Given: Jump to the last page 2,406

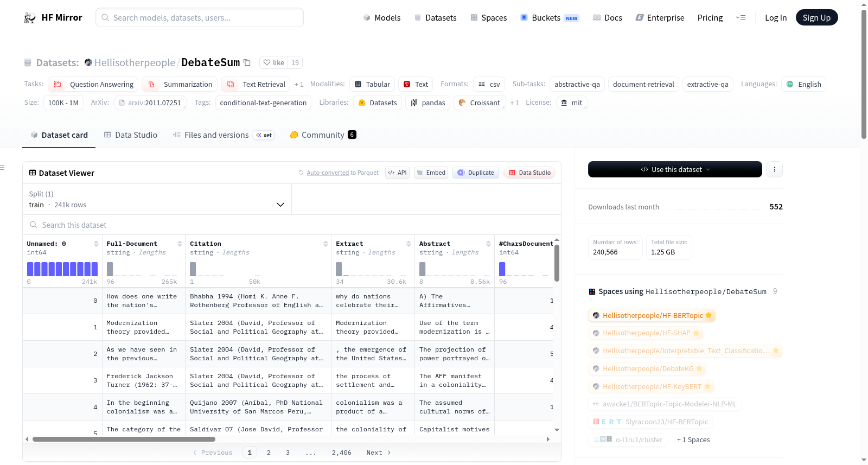Looking at the screenshot, I should click(341, 453).
